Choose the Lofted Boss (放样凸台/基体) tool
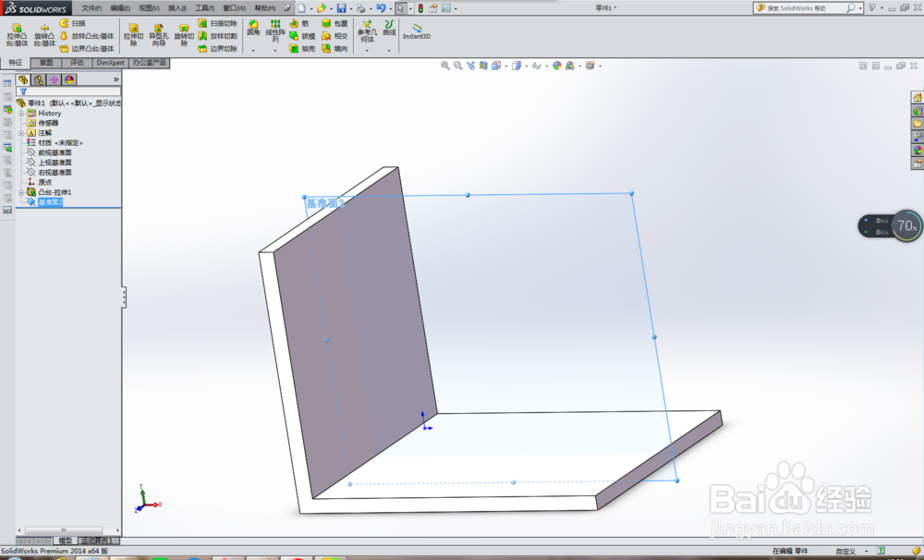This screenshot has width=924, height=560. 87,36
